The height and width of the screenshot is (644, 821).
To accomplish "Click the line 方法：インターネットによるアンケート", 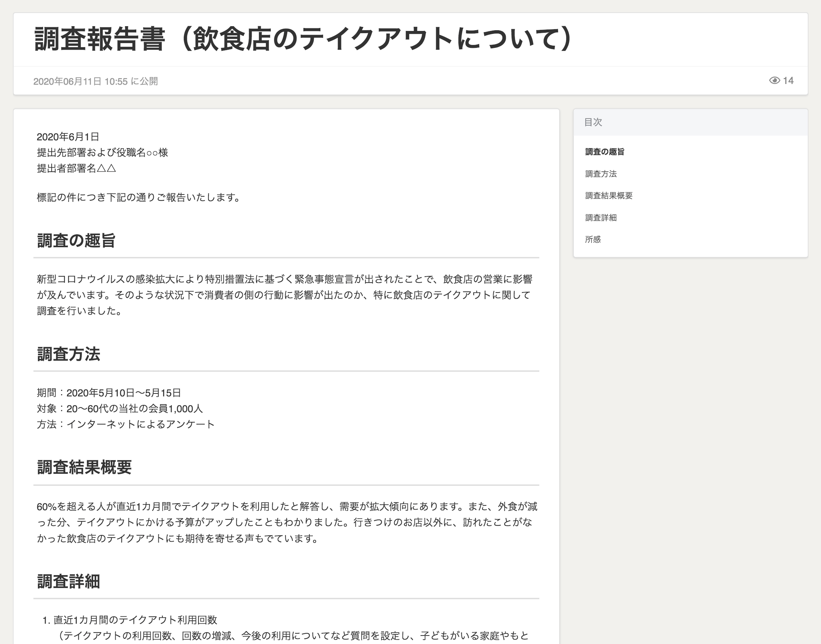I will [x=126, y=424].
